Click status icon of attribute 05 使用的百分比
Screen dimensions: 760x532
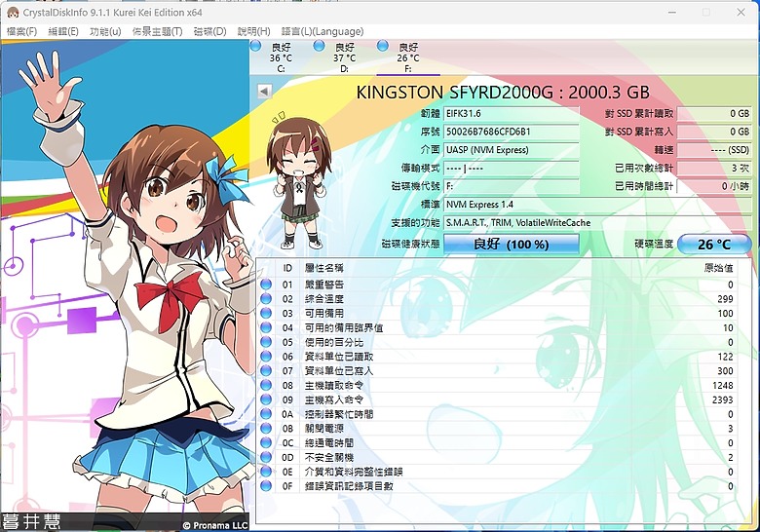[x=266, y=342]
